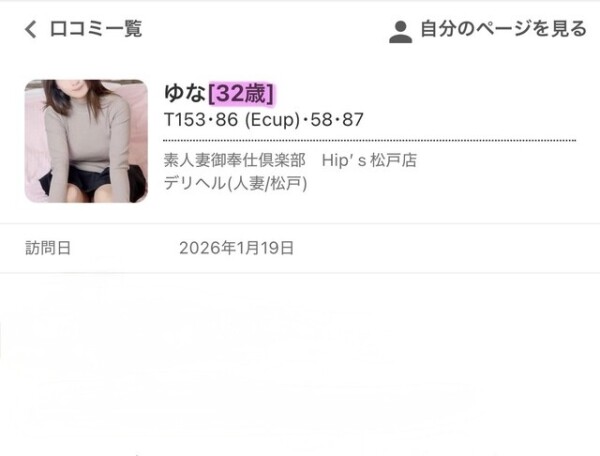Viewport: 600px width, 456px height.
Task: Open the profile photo thumbnail of ゆな
Action: [x=86, y=141]
